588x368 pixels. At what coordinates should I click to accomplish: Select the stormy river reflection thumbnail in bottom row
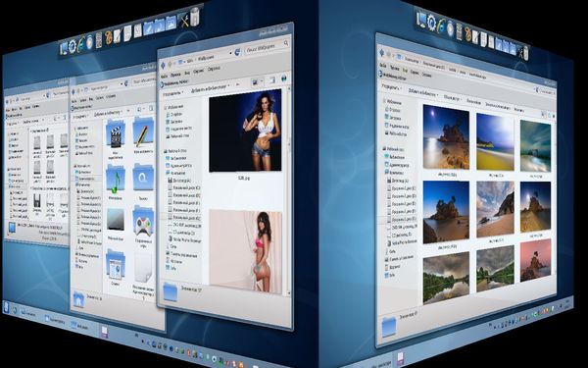tap(446, 277)
